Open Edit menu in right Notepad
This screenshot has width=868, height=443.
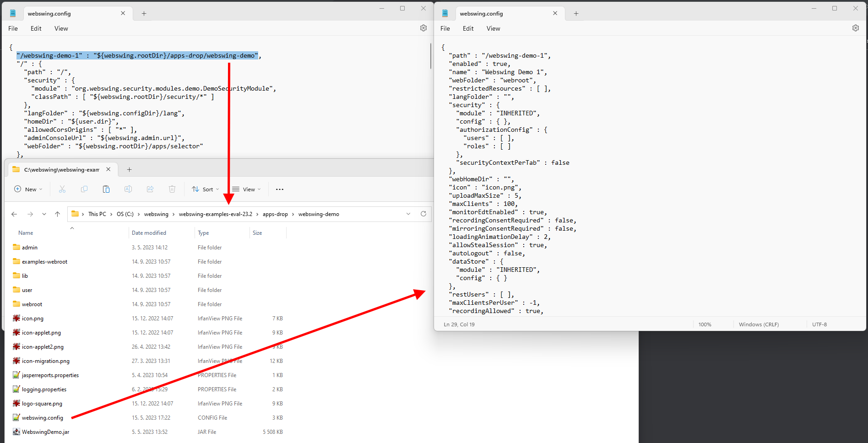[x=468, y=28]
